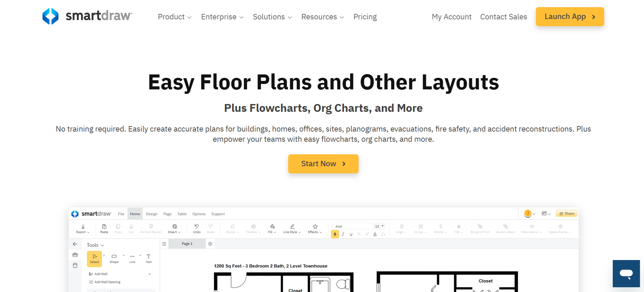Open the toolbox briefcase sidebar icon
This screenshot has width=644, height=292.
point(75,255)
